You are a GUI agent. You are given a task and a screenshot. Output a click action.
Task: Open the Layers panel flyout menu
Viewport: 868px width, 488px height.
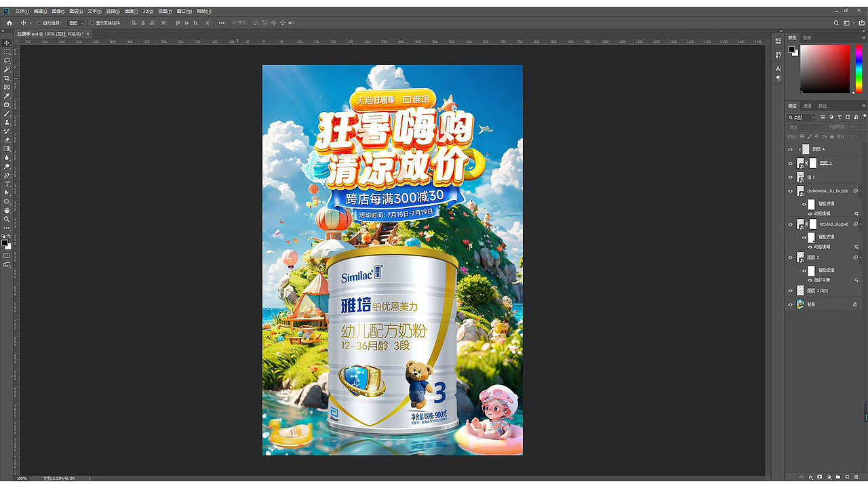click(863, 106)
